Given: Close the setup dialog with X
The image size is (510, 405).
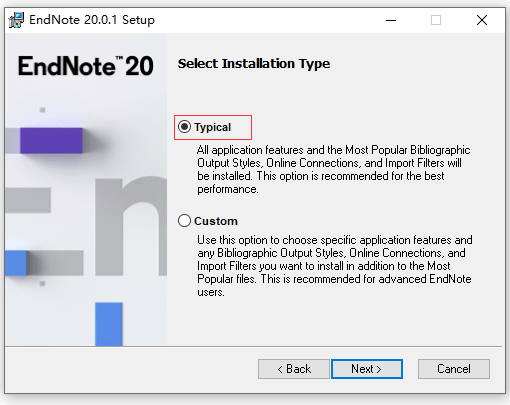Looking at the screenshot, I should (x=482, y=20).
